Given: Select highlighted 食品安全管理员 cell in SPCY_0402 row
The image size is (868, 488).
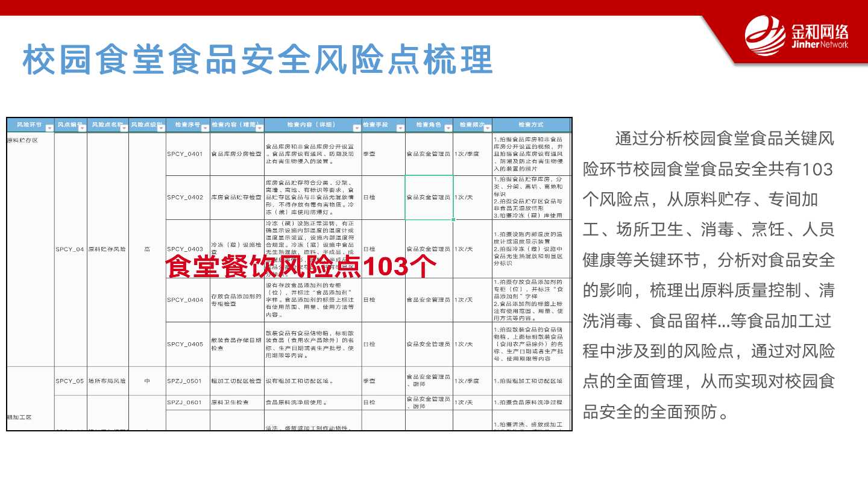Looking at the screenshot, I should coord(429,198).
